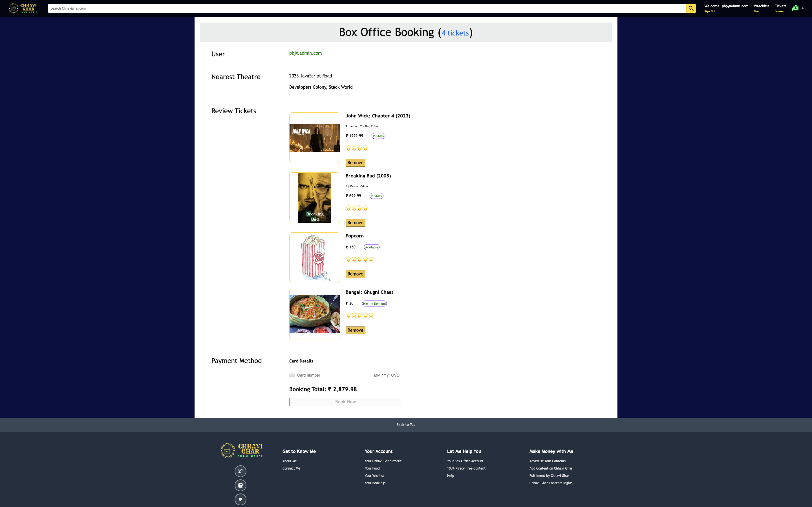Viewport: 812px width, 507px height.
Task: Open the Popcorn product thumbnail
Action: pos(314,257)
